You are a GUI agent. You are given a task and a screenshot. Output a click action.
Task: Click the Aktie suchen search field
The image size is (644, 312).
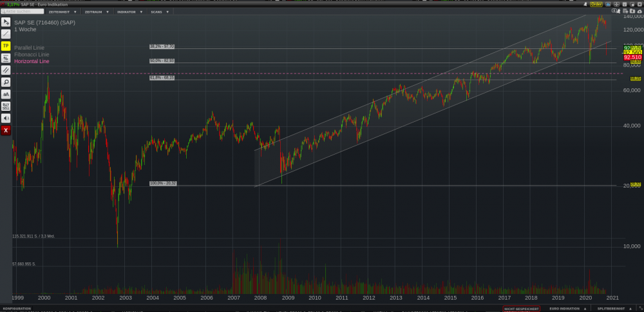coord(23,12)
